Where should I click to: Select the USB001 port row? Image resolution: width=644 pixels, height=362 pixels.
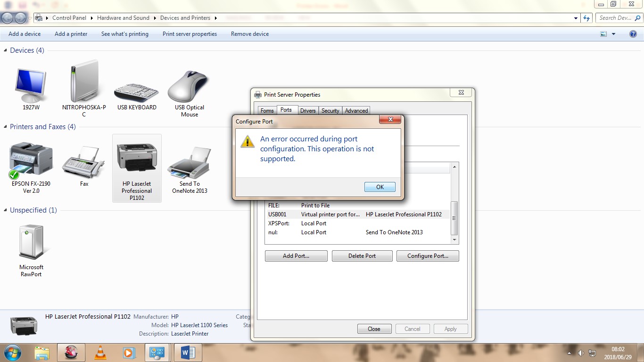tap(358, 214)
